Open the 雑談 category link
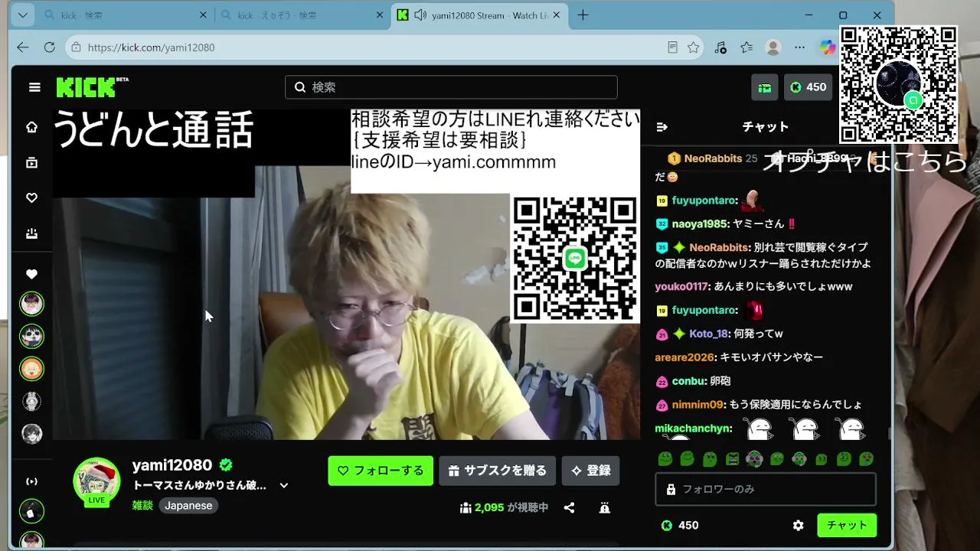Image resolution: width=980 pixels, height=551 pixels. 142,506
